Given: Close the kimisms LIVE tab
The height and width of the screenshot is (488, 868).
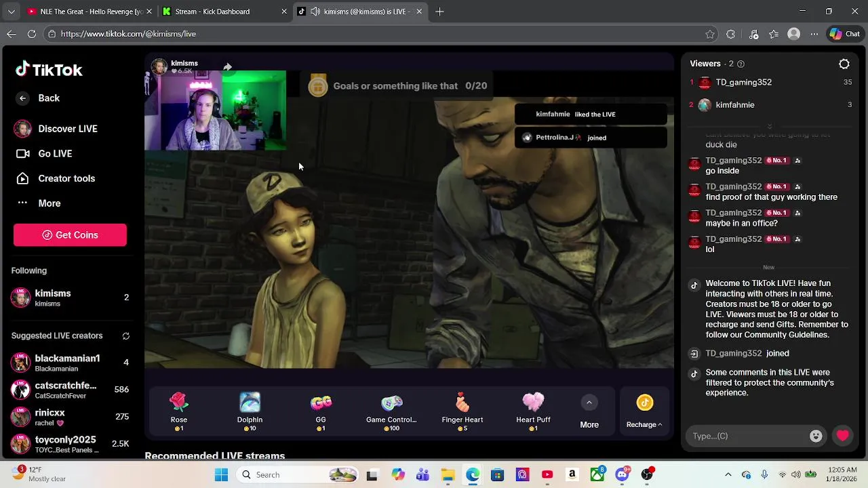Looking at the screenshot, I should 419,12.
